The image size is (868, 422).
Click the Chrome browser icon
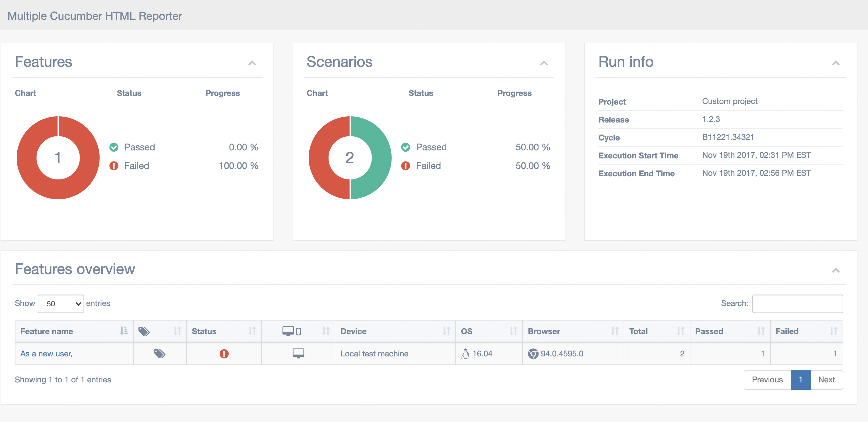(533, 354)
